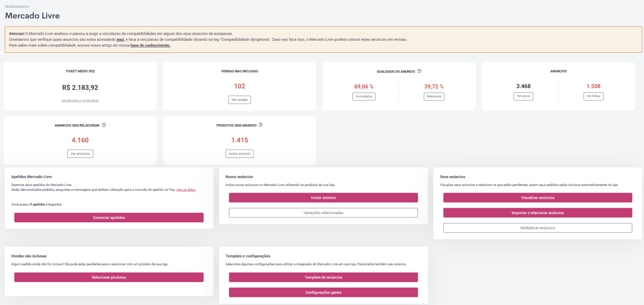Follow the 'aqui' link in the warning

coord(120,39)
